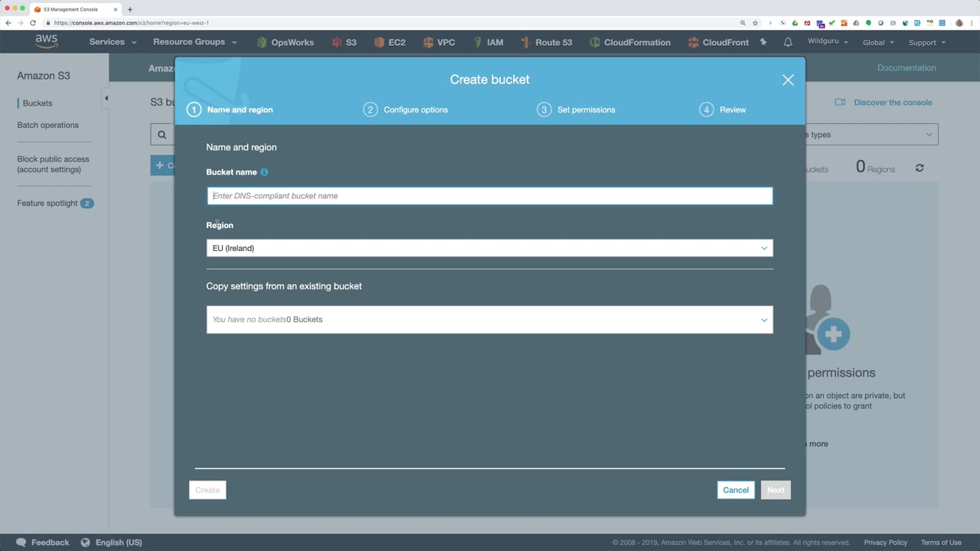Open the IAM service shortcut
Viewport: 980px width, 551px height.
(x=488, y=42)
